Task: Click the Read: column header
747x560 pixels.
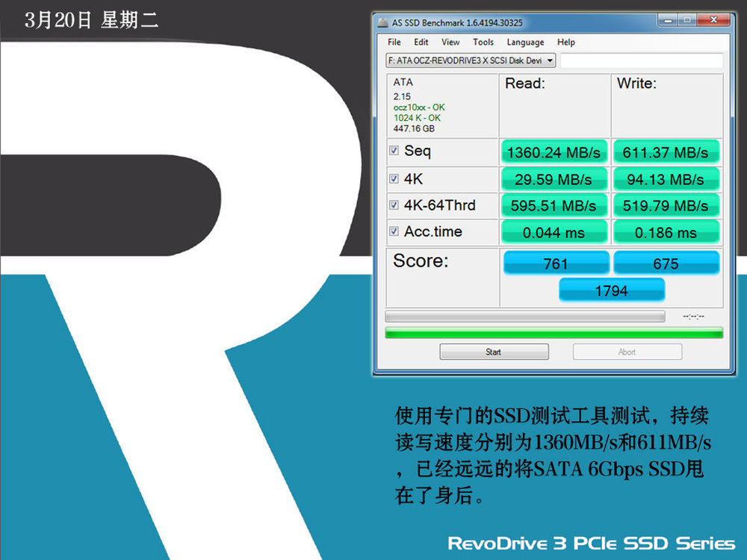Action: pos(525,84)
